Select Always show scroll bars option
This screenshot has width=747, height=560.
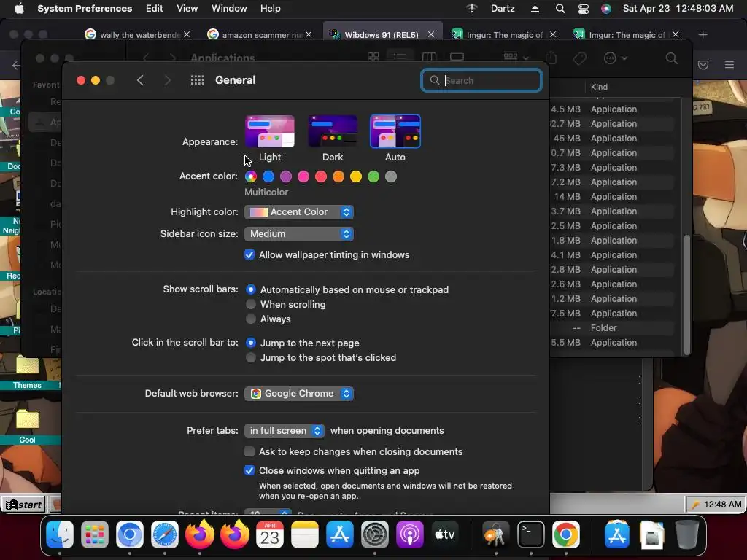(251, 319)
